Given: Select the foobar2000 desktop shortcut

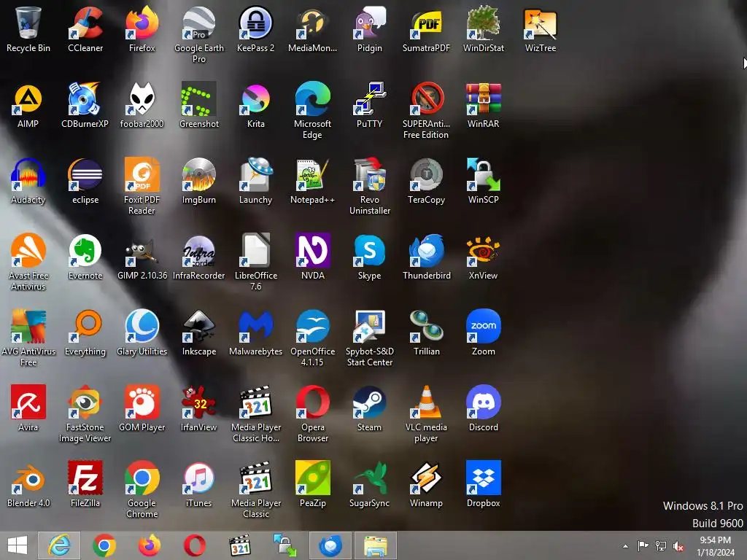Looking at the screenshot, I should point(142,105).
